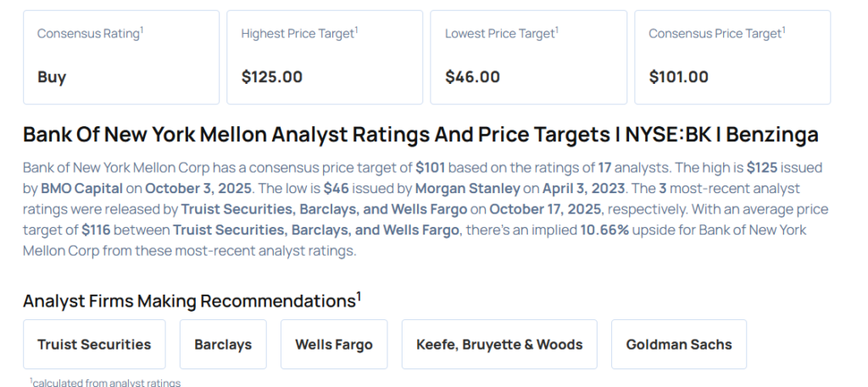Select the Goldman Sachs firm button

point(679,345)
